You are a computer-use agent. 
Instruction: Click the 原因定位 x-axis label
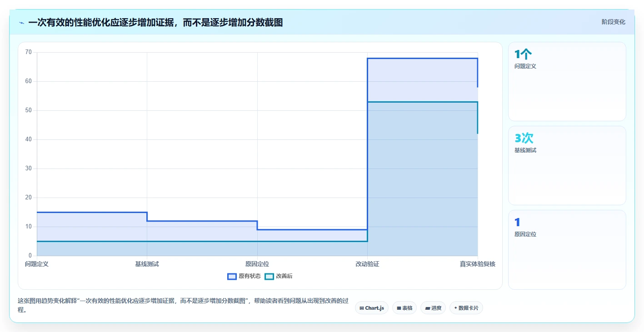tap(257, 264)
